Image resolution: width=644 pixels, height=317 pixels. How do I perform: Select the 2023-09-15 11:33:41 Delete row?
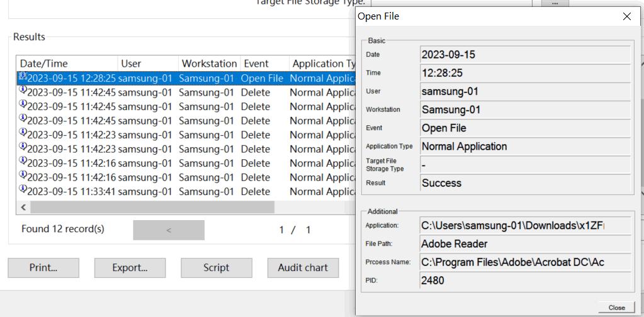coord(186,191)
